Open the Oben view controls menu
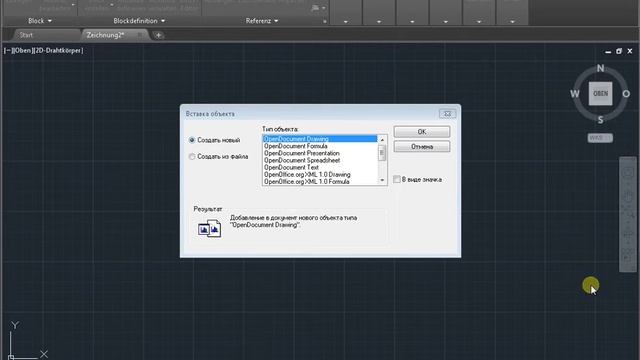 [x=22, y=50]
